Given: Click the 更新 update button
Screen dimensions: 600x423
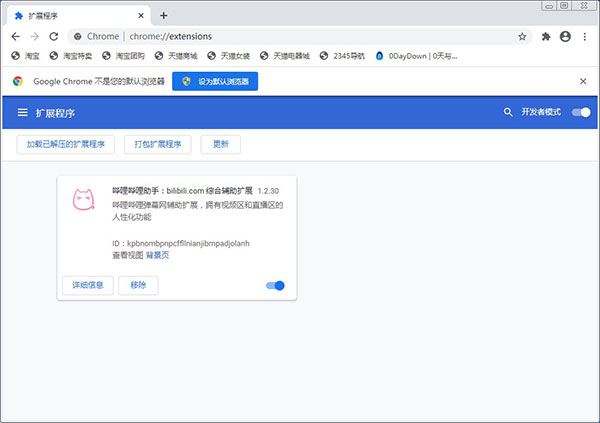Looking at the screenshot, I should click(221, 145).
